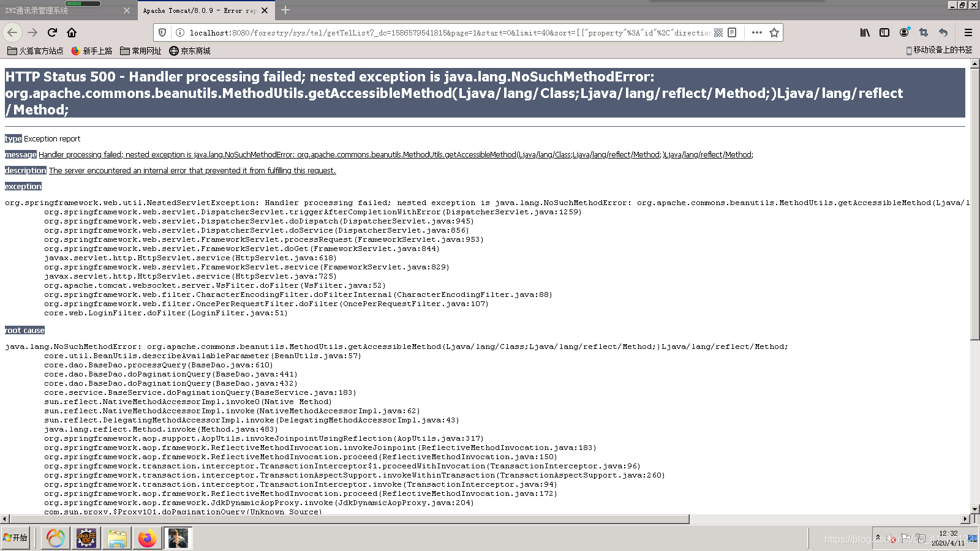Select the screenshot capture icon
This screenshot has width=980, height=551.
point(924,32)
